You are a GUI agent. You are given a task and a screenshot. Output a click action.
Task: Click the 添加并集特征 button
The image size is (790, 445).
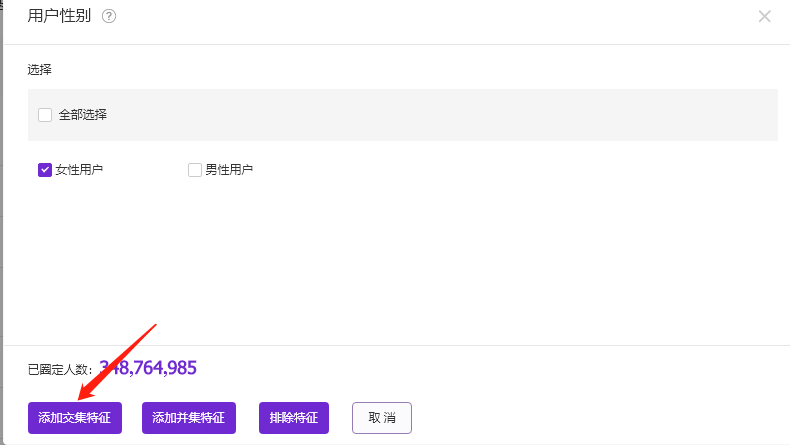(188, 418)
